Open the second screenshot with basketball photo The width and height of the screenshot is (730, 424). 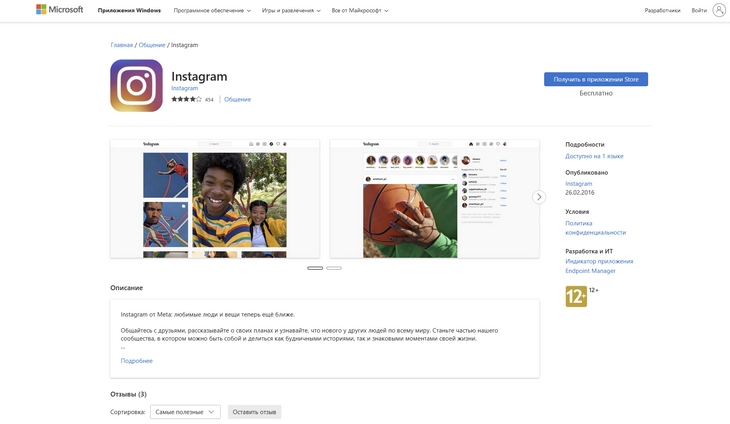pyautogui.click(x=434, y=199)
